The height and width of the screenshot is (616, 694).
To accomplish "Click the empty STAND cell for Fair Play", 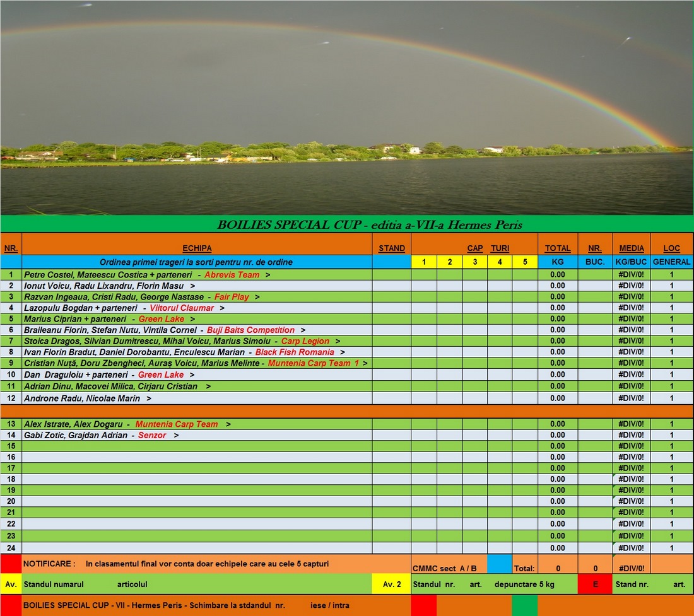I will tap(391, 297).
